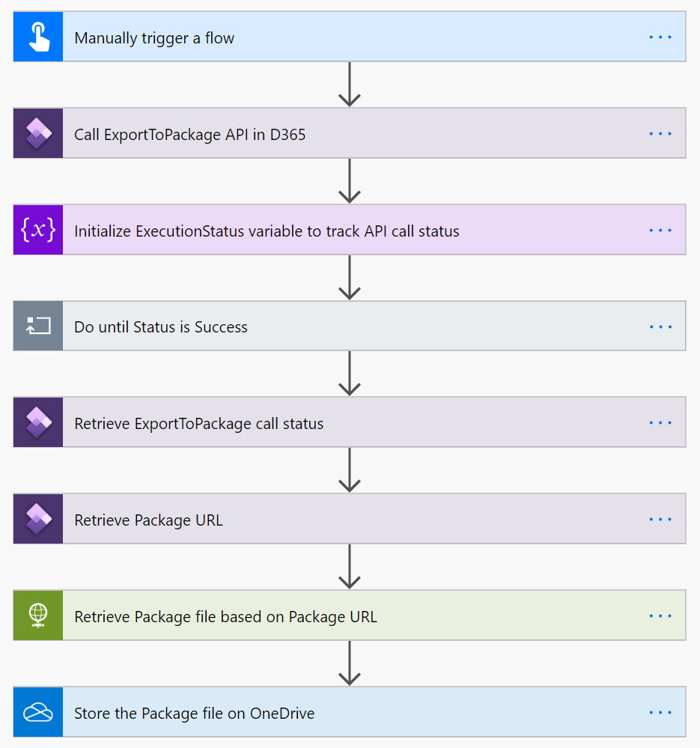
Task: Click the manual trigger hand-tap icon
Action: pos(38,37)
